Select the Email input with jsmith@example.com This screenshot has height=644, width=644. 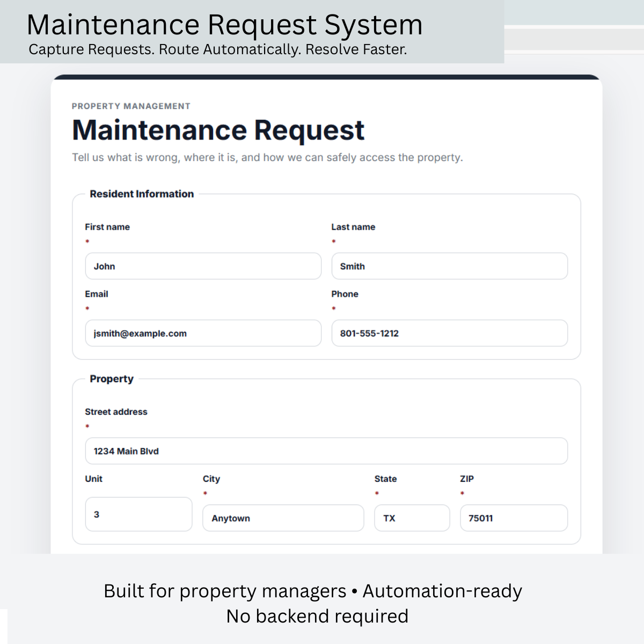click(x=203, y=333)
